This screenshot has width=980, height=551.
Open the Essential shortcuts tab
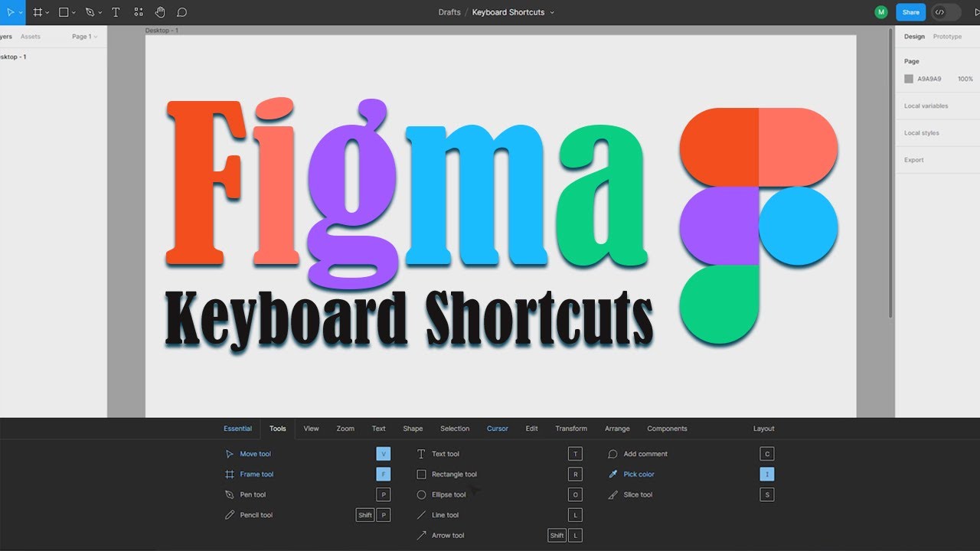tap(237, 429)
